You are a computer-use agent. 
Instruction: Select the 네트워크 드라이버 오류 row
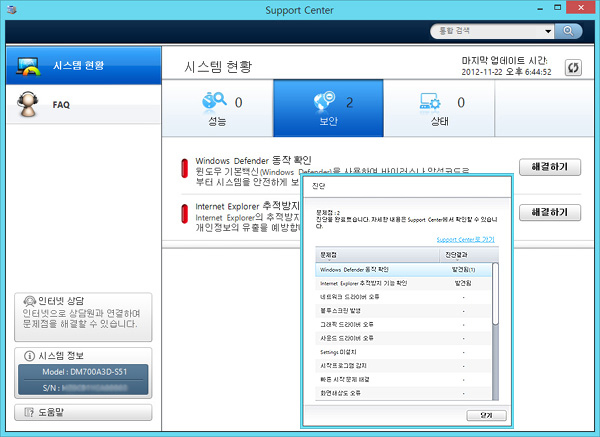click(403, 297)
